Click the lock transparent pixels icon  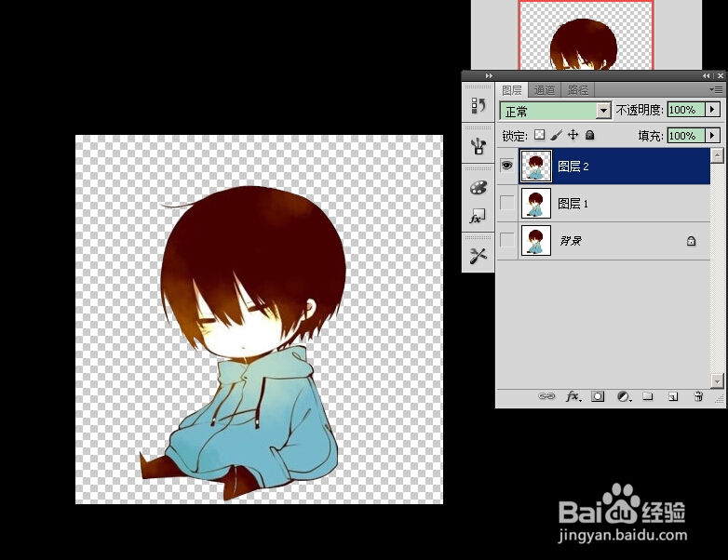point(539,135)
